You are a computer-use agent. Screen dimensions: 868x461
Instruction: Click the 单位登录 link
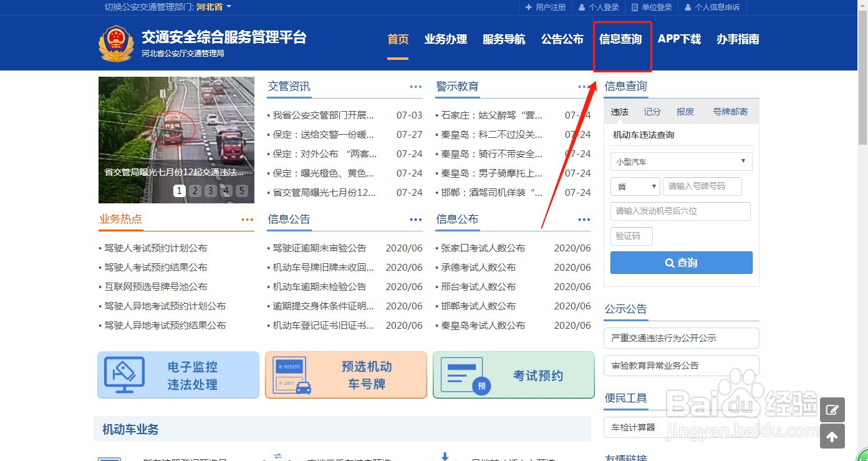657,7
